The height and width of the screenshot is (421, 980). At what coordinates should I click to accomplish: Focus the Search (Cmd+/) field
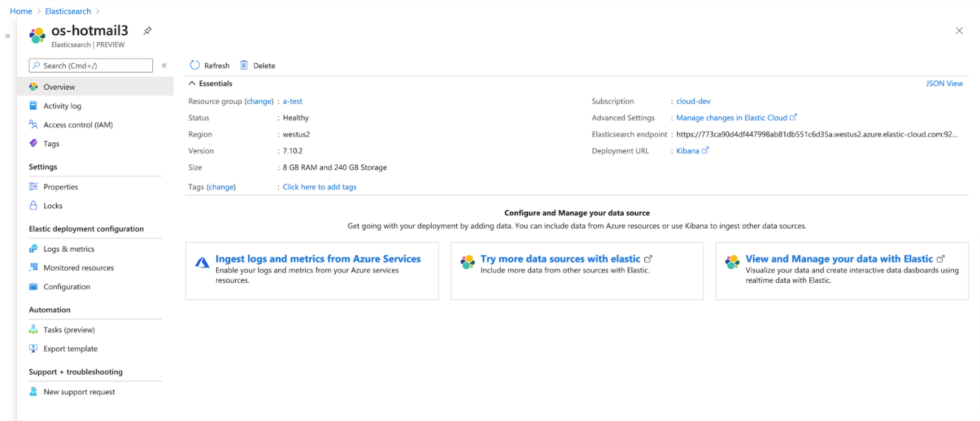click(x=91, y=65)
